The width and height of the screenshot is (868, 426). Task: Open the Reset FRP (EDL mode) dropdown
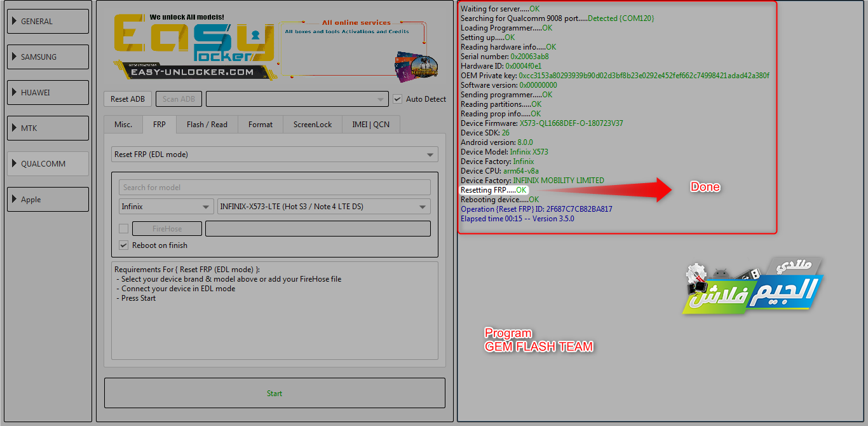click(275, 154)
